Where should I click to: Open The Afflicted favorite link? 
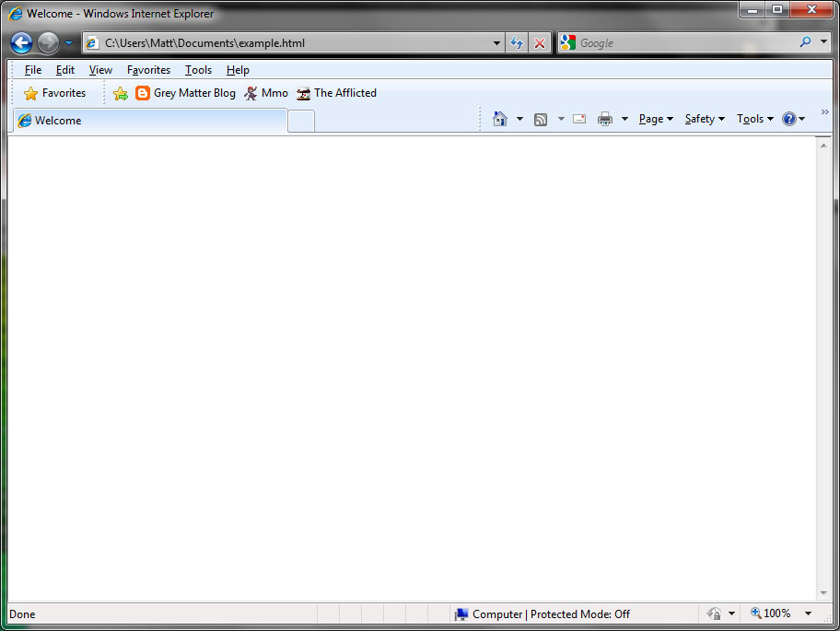coord(337,93)
